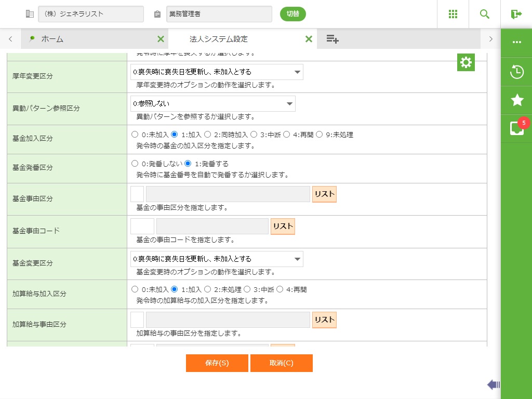Expand the 基金変更区分 dropdown
This screenshot has height=399, width=532.
point(217,259)
